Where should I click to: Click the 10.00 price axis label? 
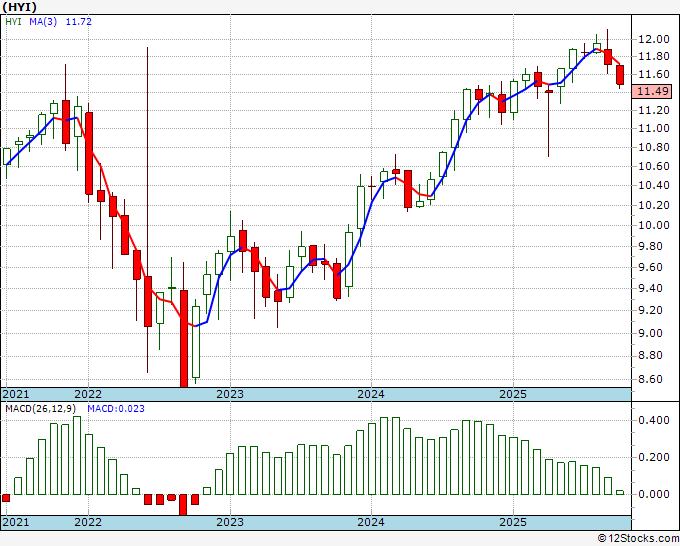click(654, 225)
